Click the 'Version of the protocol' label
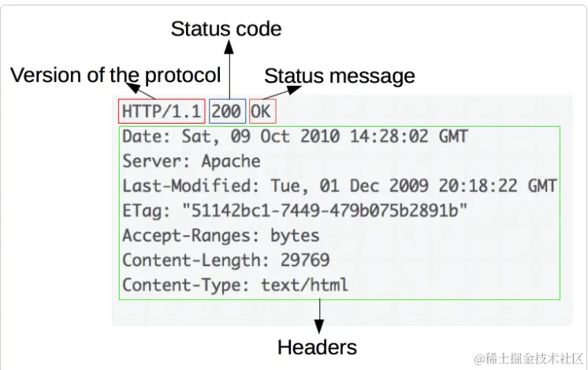This screenshot has height=370, width=588. pos(115,76)
